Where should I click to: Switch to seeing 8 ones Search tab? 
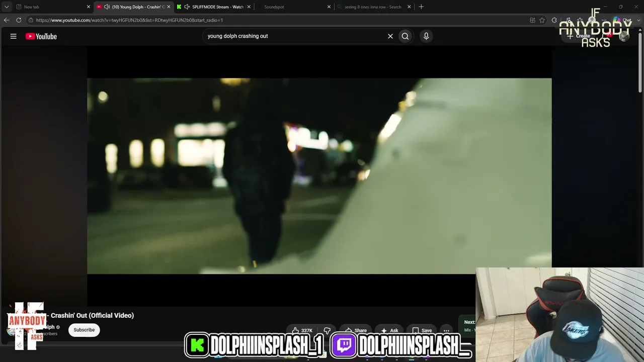(x=373, y=7)
